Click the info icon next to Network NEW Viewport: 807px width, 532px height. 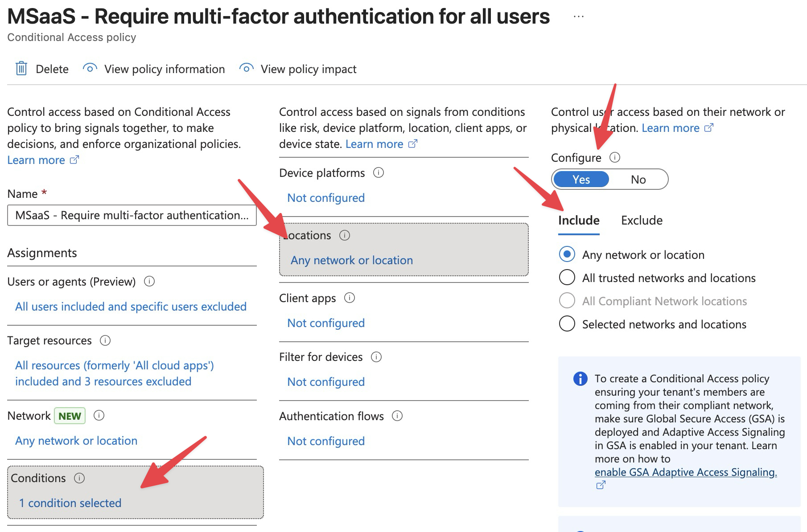[99, 415]
